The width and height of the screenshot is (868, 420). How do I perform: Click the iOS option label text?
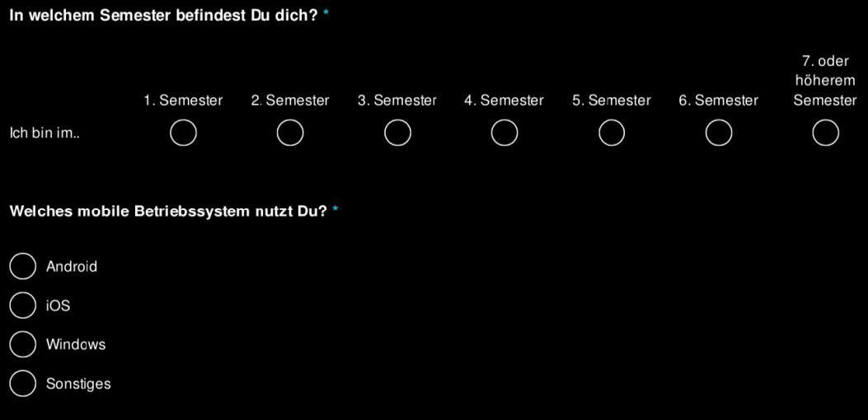point(59,306)
